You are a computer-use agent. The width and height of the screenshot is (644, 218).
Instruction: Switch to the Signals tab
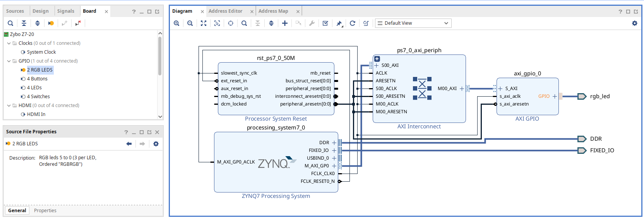66,11
